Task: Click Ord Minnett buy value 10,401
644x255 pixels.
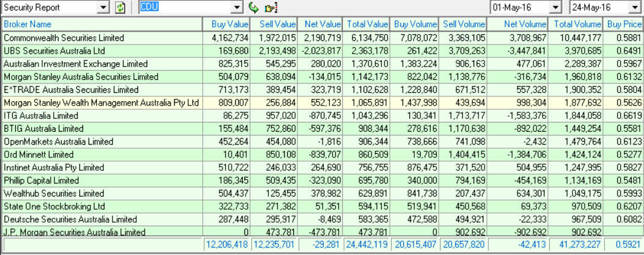Action: [237, 154]
